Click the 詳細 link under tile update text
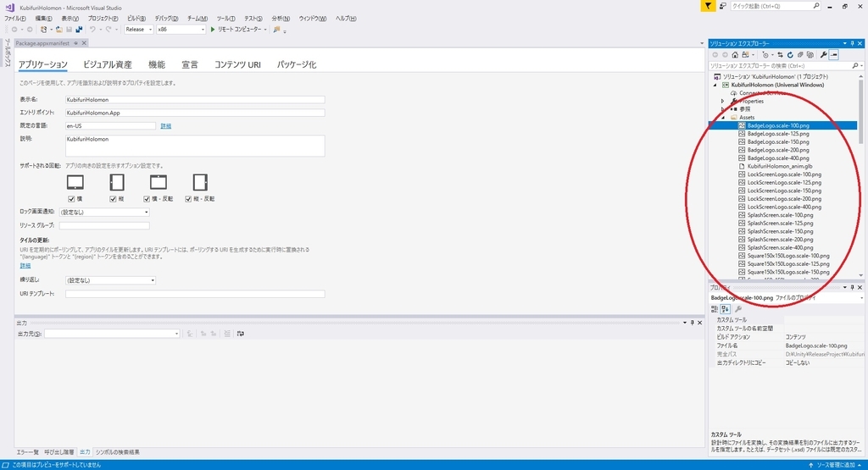The width and height of the screenshot is (868, 470). (x=25, y=266)
